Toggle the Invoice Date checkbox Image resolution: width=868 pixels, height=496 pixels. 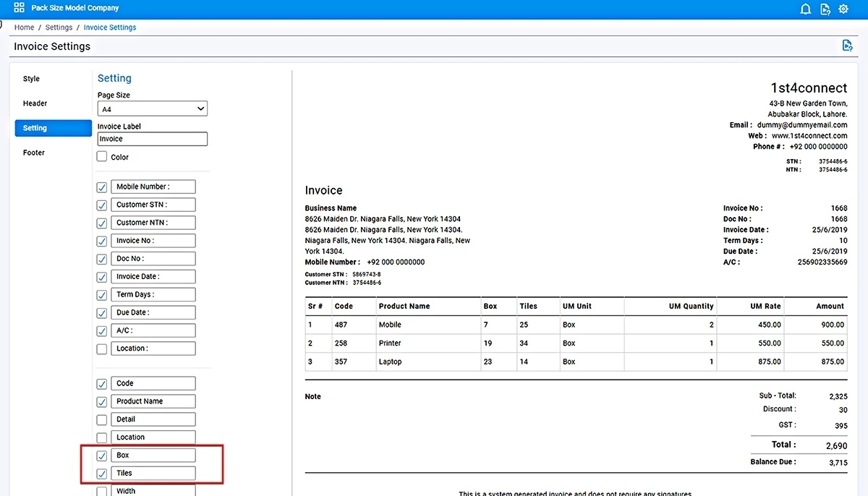click(102, 278)
